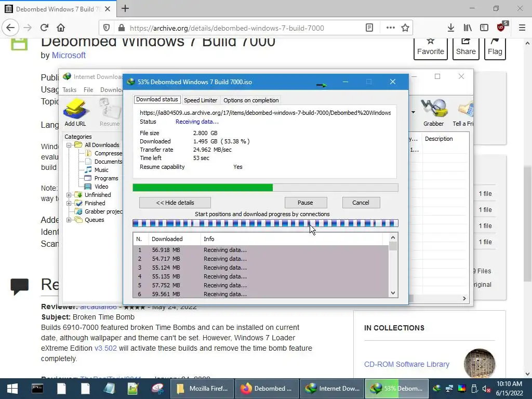532x399 pixels.
Task: Open the Firefox library icon
Action: (x=468, y=28)
